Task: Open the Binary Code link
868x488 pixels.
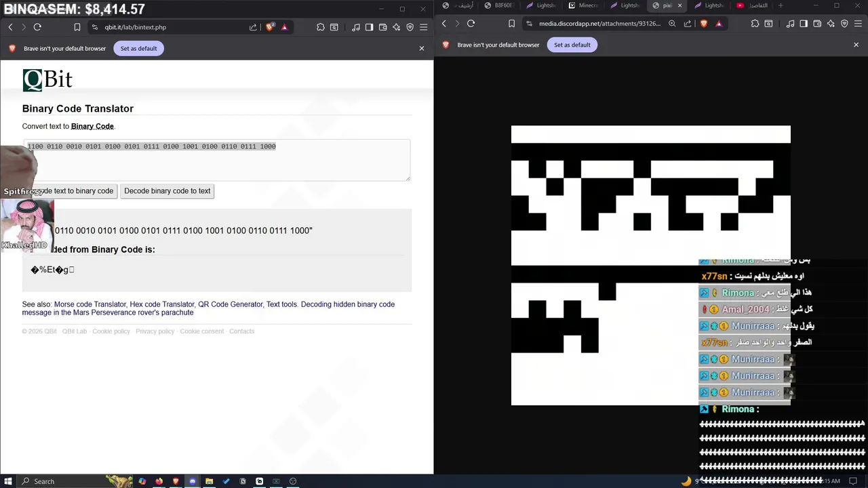Action: click(92, 126)
